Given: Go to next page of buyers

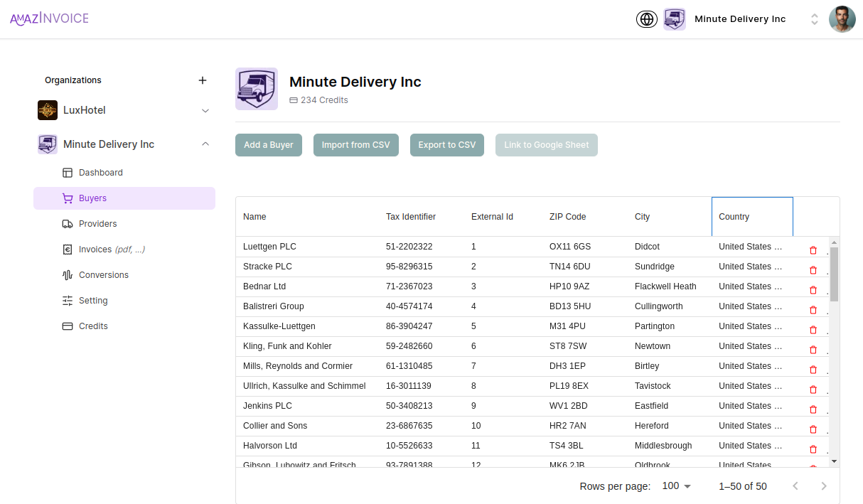Looking at the screenshot, I should pyautogui.click(x=824, y=486).
